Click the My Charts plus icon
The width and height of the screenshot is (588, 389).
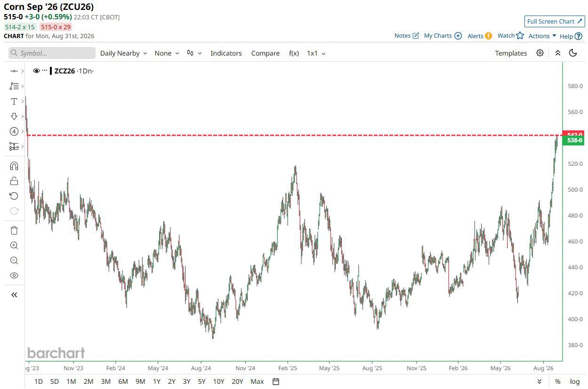click(458, 36)
